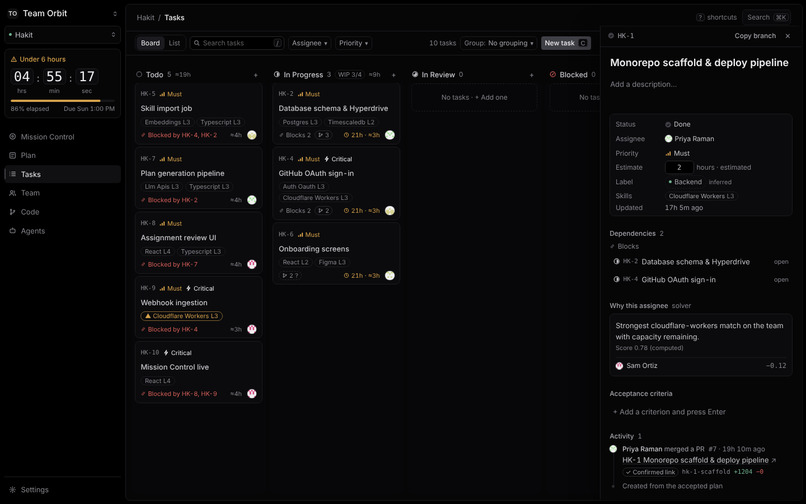Screen dimensions: 806x504
Task: Add a task to the In Review column
Action: click(532, 75)
